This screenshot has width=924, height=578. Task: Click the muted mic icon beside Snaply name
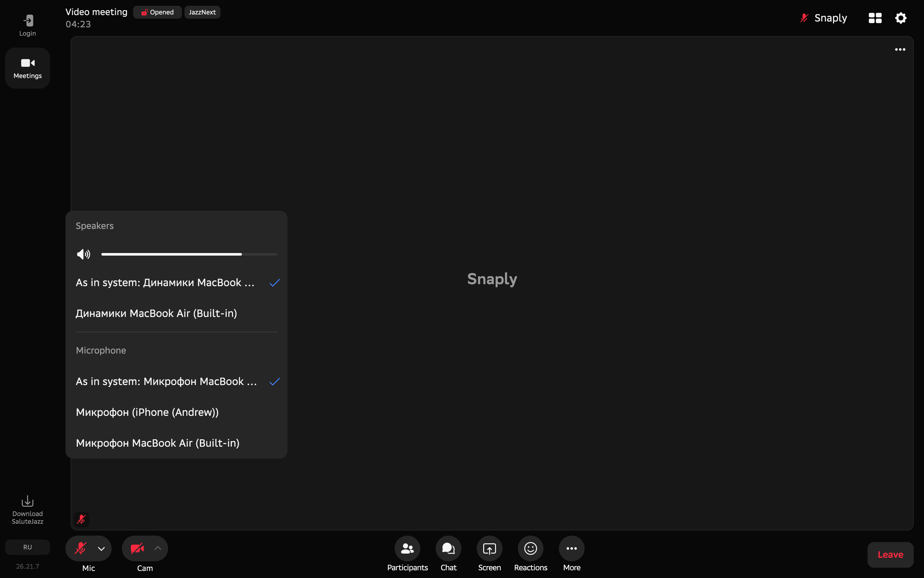(x=804, y=18)
